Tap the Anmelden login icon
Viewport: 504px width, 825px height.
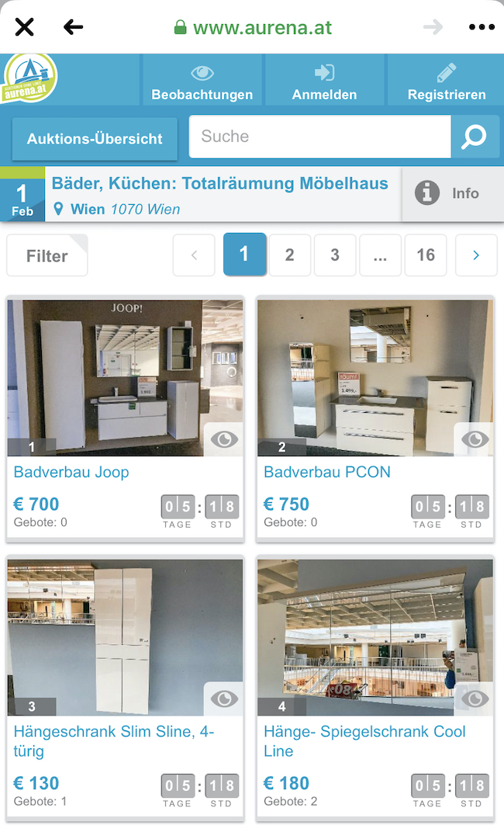tap(324, 73)
